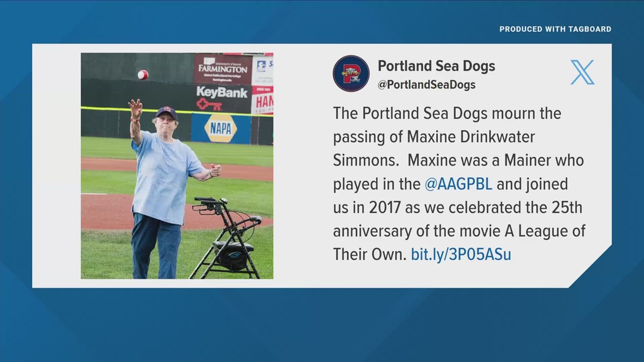The width and height of the screenshot is (644, 362).
Task: Click the baseball in mid-air
Action: click(x=143, y=75)
